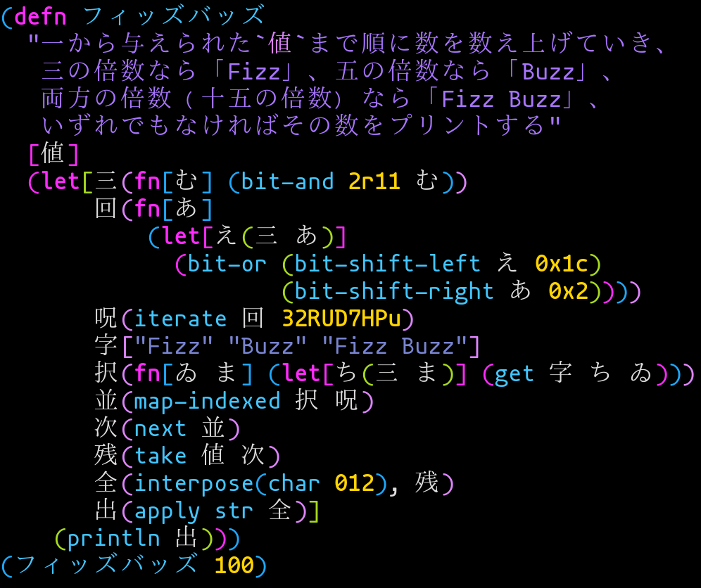The image size is (701, 588).
Task: Place cursor on bit-shift-left
Action: (388, 264)
